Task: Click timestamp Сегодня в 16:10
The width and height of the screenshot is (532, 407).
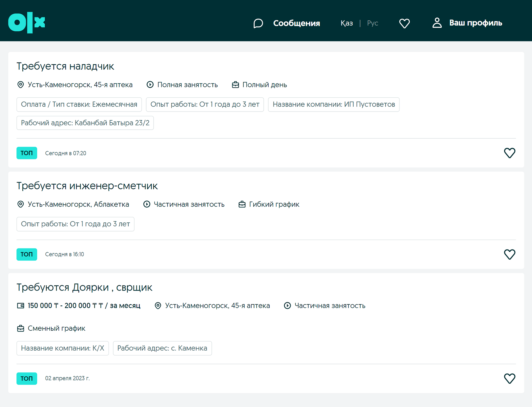Action: [64, 254]
